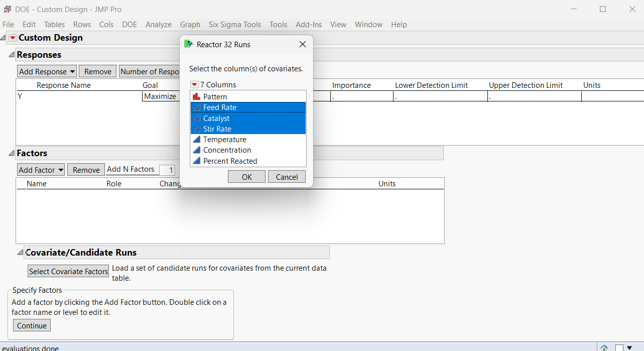The width and height of the screenshot is (644, 351).
Task: Open the DOE menu
Action: 129,24
